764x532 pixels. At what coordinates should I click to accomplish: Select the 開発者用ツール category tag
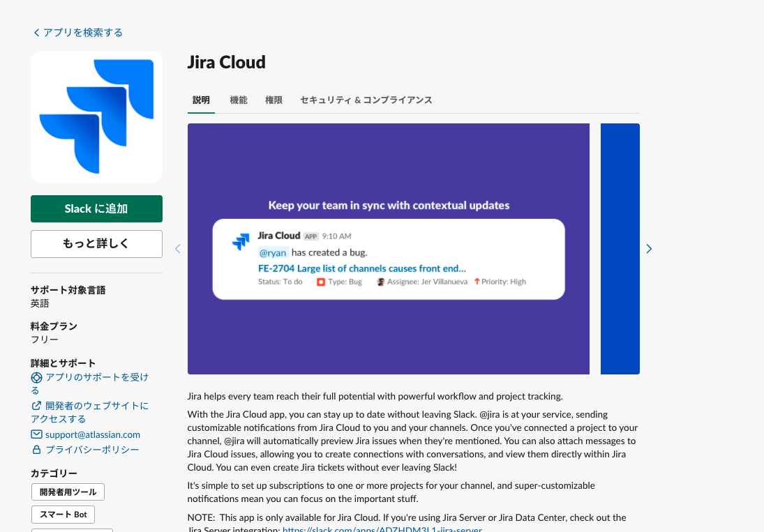pyautogui.click(x=68, y=492)
